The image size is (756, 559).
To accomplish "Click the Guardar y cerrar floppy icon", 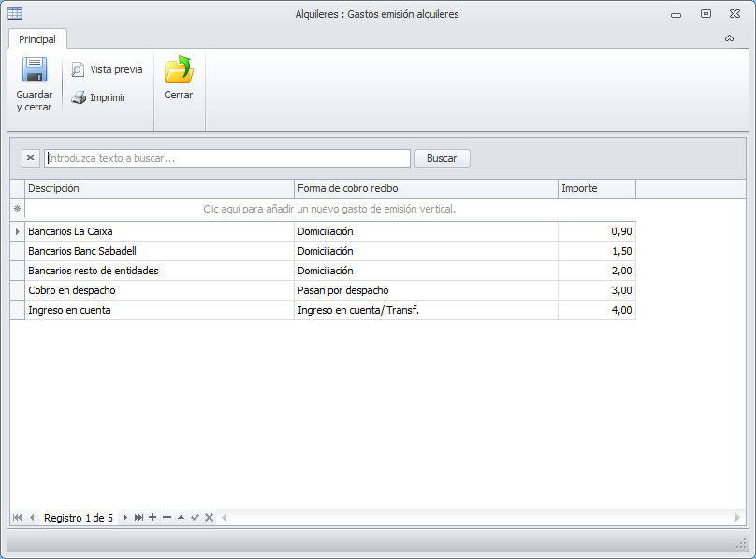I will (35, 70).
